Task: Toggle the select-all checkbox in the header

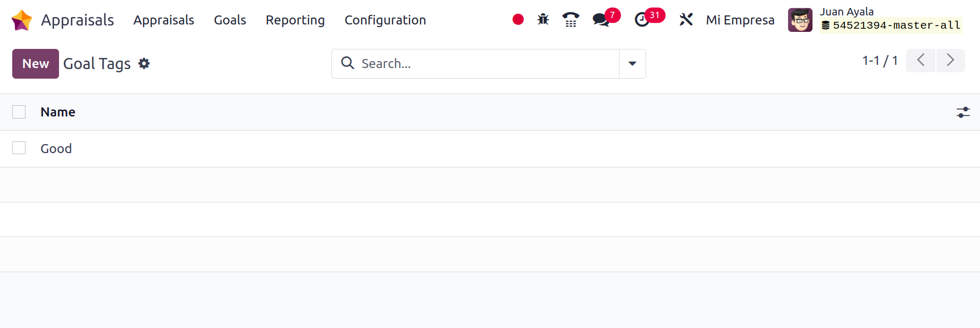Action: click(x=19, y=112)
